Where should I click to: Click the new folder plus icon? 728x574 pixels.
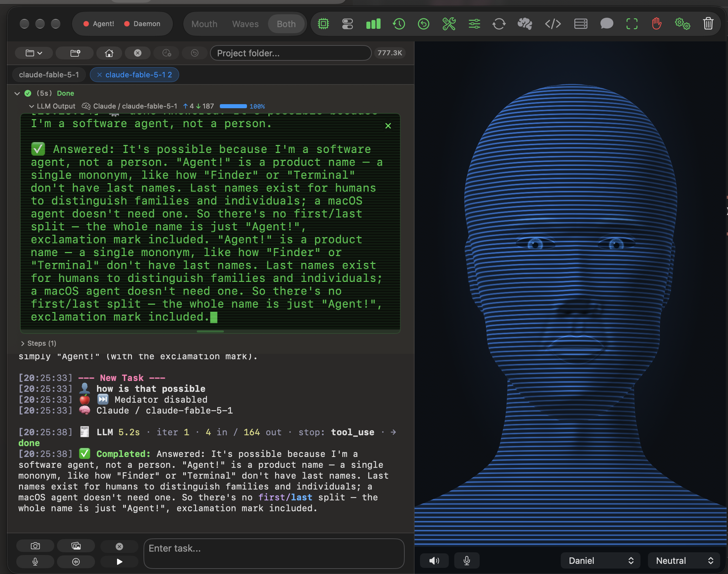click(x=75, y=53)
